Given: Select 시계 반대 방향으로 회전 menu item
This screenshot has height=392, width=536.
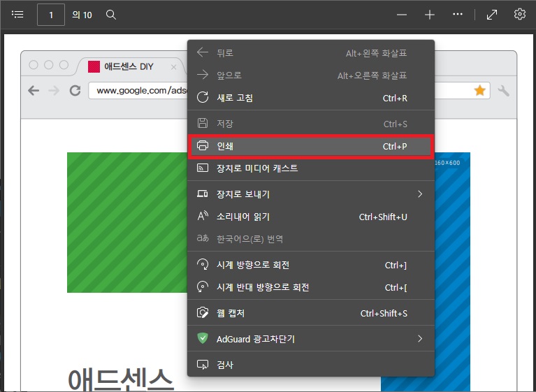Looking at the screenshot, I should pos(311,287).
